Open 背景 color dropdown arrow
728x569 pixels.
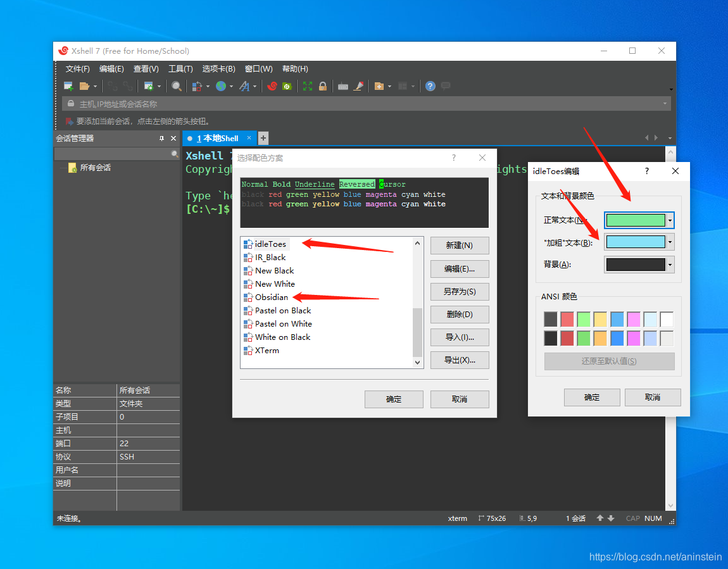670,265
